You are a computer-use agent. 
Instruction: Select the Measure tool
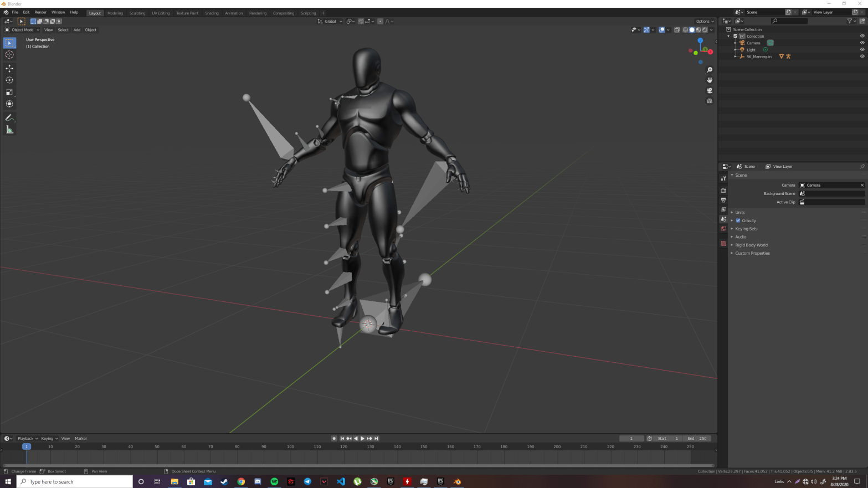click(9, 130)
